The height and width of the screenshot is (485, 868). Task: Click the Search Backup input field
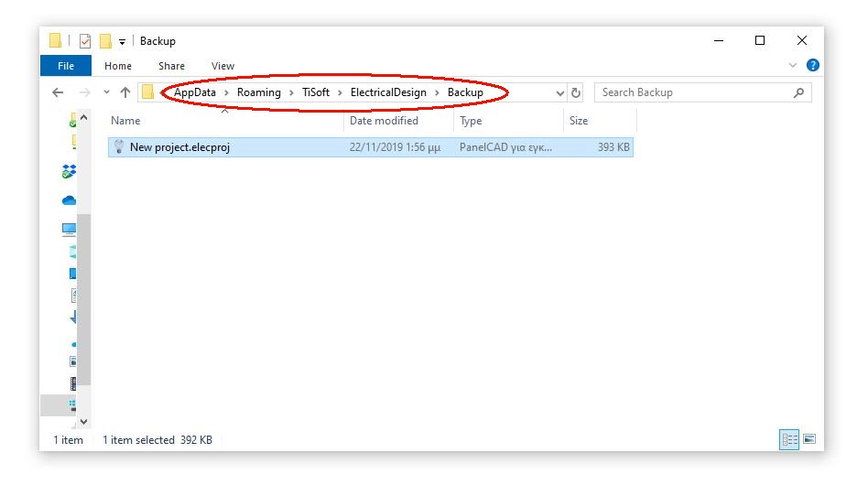[x=696, y=92]
